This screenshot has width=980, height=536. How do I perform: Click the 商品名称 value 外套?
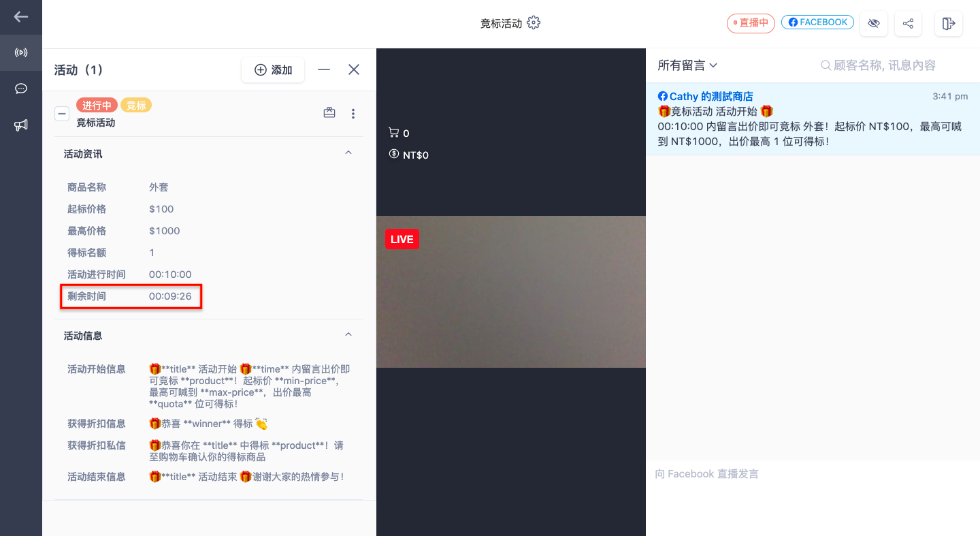pyautogui.click(x=159, y=187)
